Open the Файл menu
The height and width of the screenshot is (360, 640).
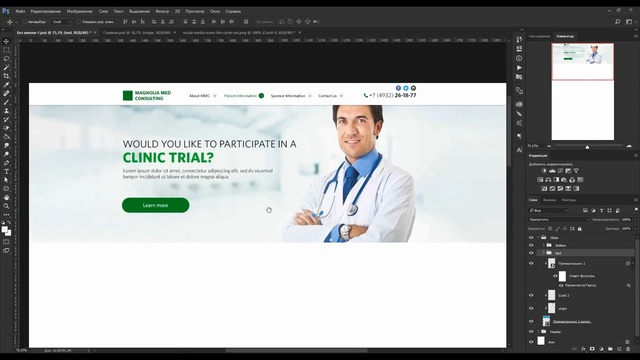[20, 11]
